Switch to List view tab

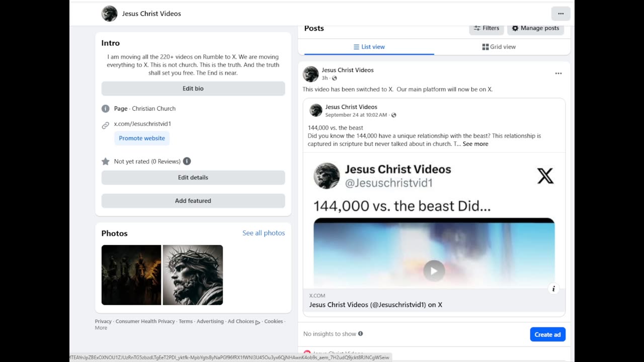point(369,47)
